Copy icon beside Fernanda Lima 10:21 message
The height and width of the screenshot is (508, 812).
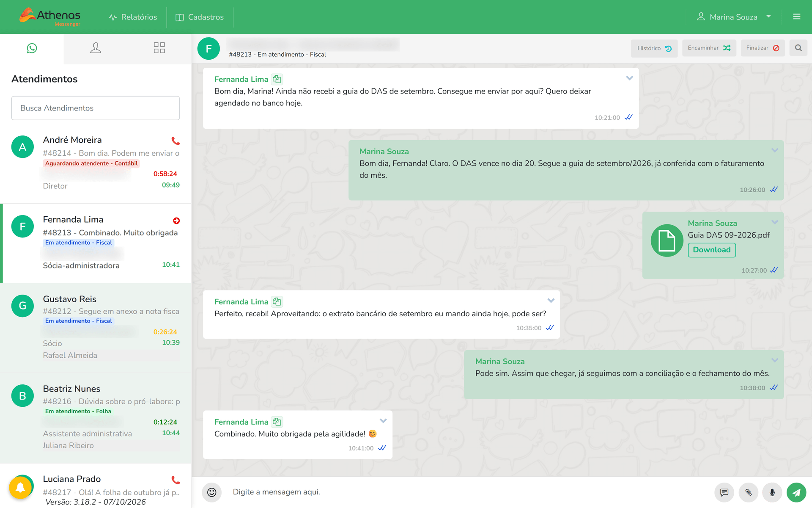(x=277, y=79)
